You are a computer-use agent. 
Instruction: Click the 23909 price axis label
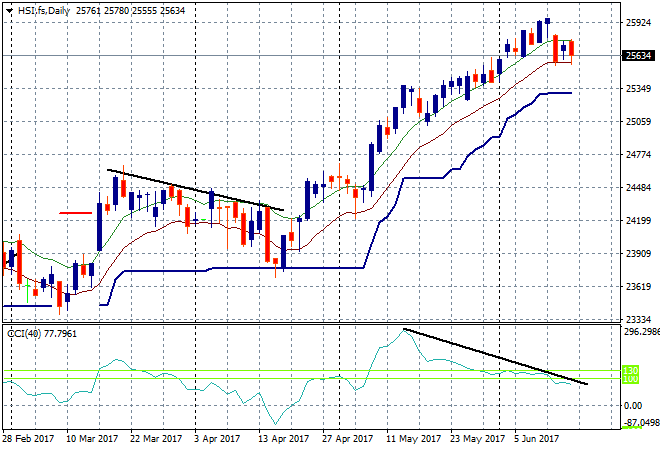(x=639, y=253)
